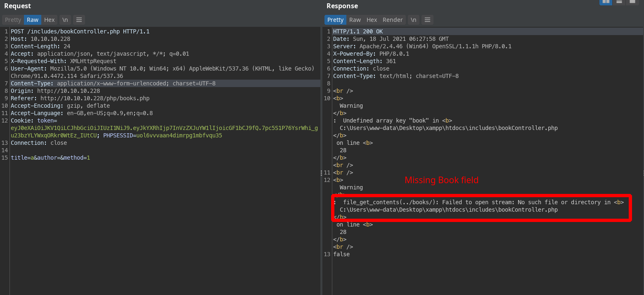
Task: Click the X-Requested-With: XMLHttpRequest header
Action: (x=64, y=61)
